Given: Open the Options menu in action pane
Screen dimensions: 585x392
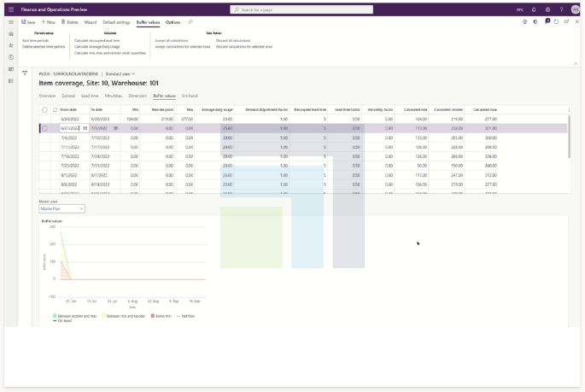Looking at the screenshot, I should click(x=173, y=22).
